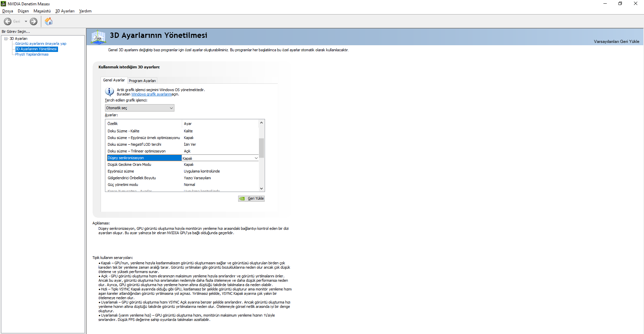
Task: Open the Düzen menu
Action: click(23, 11)
